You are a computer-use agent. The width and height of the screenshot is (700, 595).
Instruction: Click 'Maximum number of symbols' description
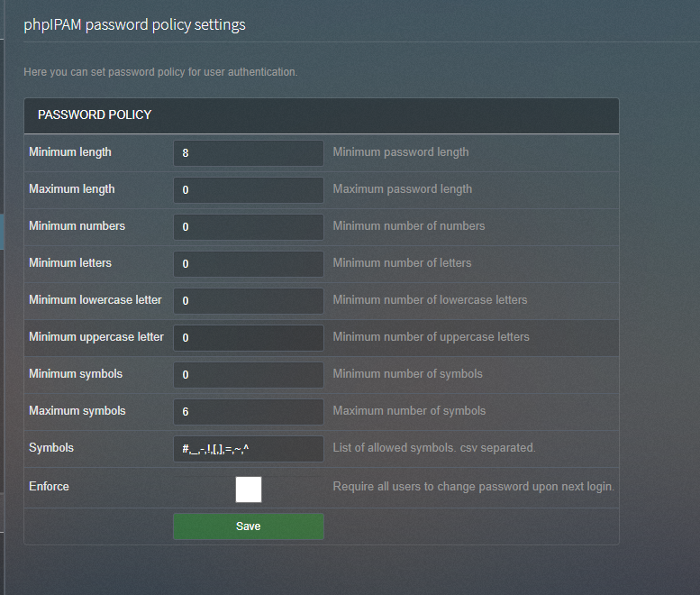point(409,411)
